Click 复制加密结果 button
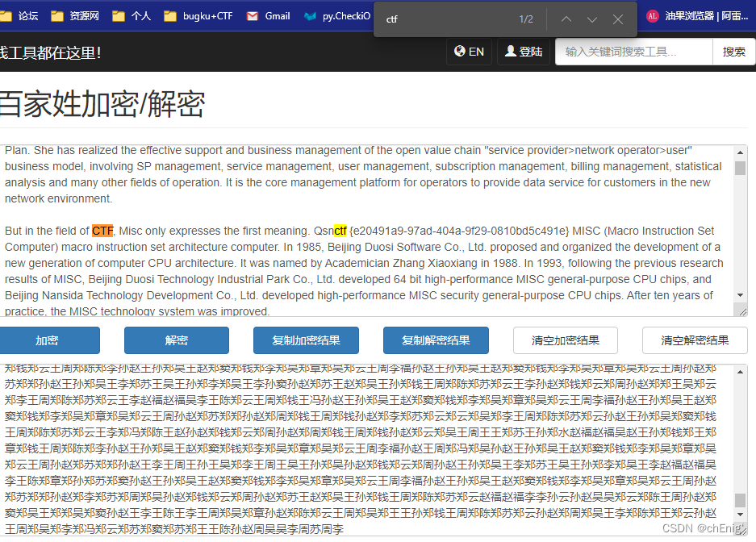The height and width of the screenshot is (542, 756). point(306,340)
